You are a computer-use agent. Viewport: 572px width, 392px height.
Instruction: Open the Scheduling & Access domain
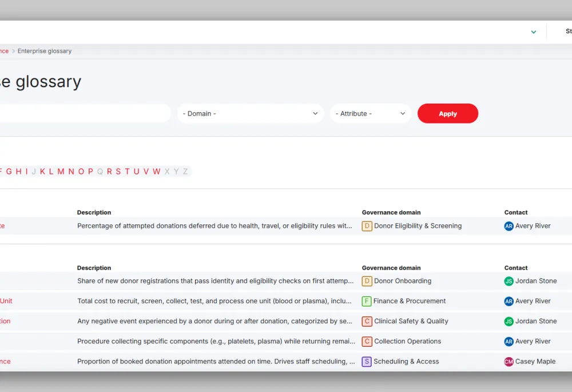(406, 361)
